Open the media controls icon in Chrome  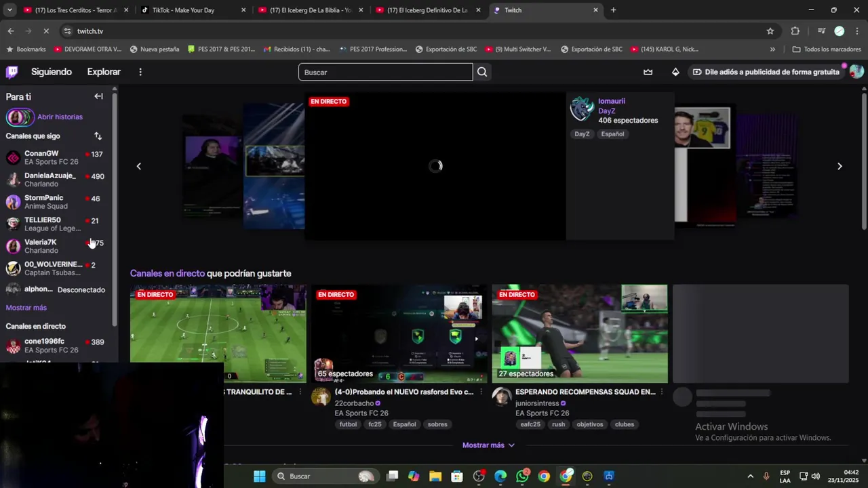point(821,31)
